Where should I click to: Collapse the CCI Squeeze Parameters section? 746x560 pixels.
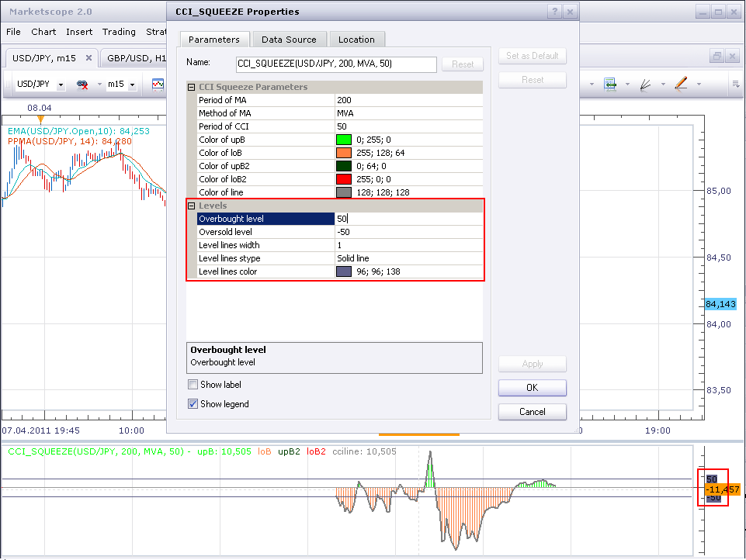[191, 87]
